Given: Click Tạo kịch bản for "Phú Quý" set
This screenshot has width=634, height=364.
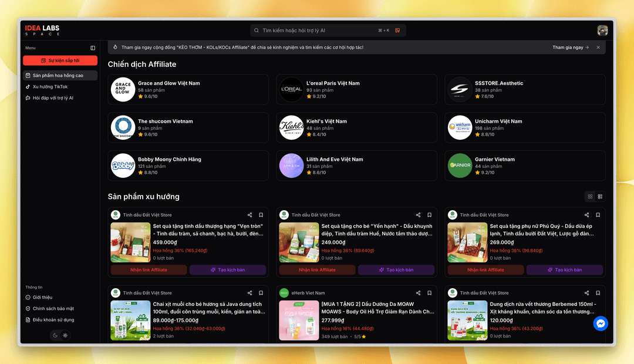Looking at the screenshot, I should point(565,269).
